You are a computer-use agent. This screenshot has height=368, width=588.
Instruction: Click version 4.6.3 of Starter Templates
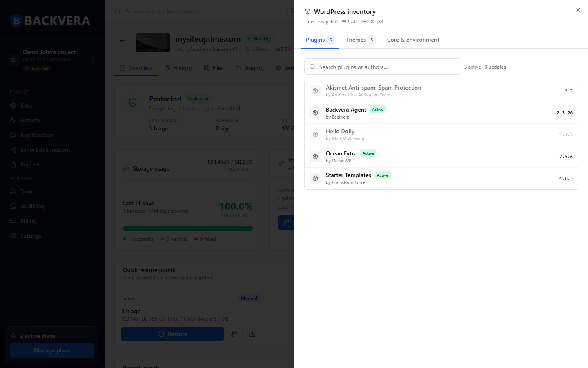(566, 178)
